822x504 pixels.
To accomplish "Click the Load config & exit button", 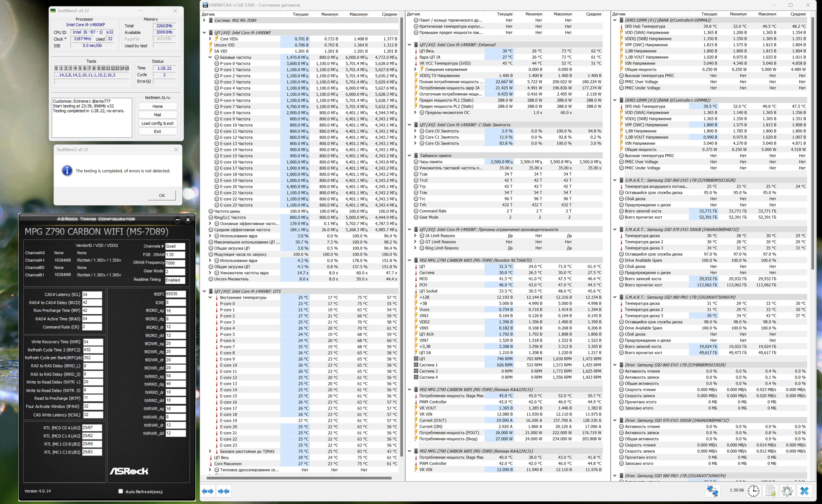I will (x=157, y=123).
